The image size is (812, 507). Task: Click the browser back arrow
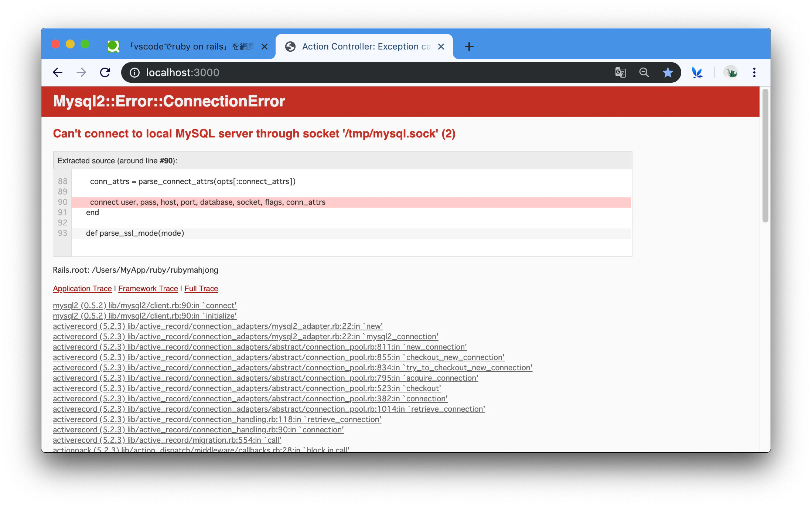(x=58, y=72)
